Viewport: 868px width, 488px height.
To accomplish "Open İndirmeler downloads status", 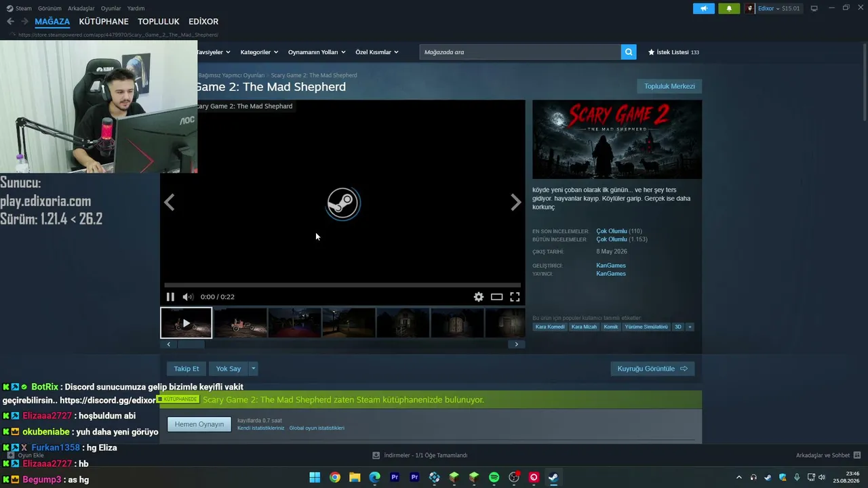I will pyautogui.click(x=420, y=455).
